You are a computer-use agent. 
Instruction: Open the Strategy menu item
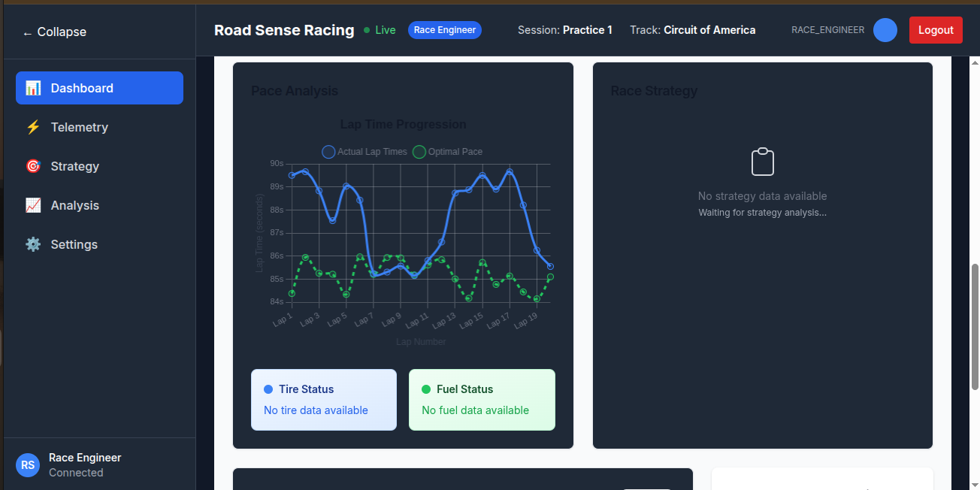point(99,166)
